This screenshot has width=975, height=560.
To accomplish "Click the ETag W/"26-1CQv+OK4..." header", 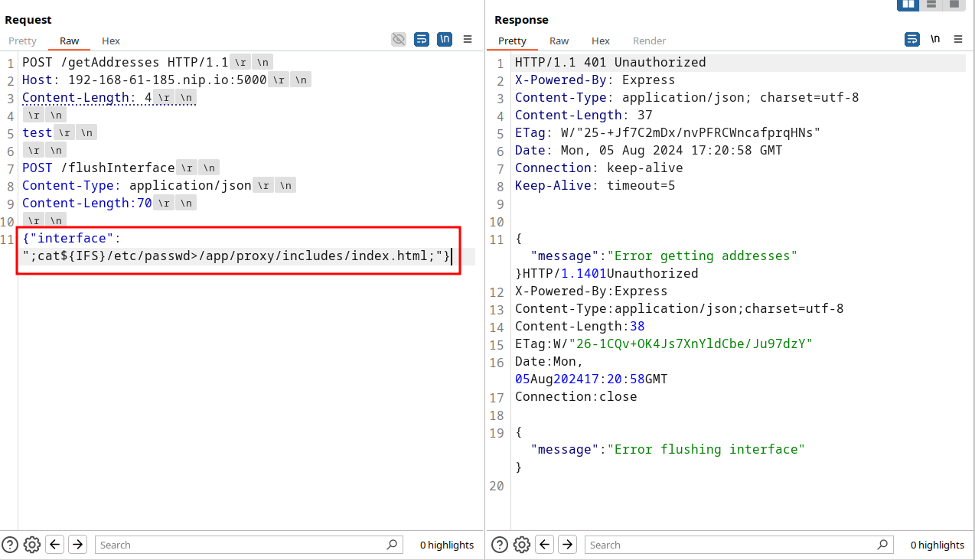I will click(664, 343).
